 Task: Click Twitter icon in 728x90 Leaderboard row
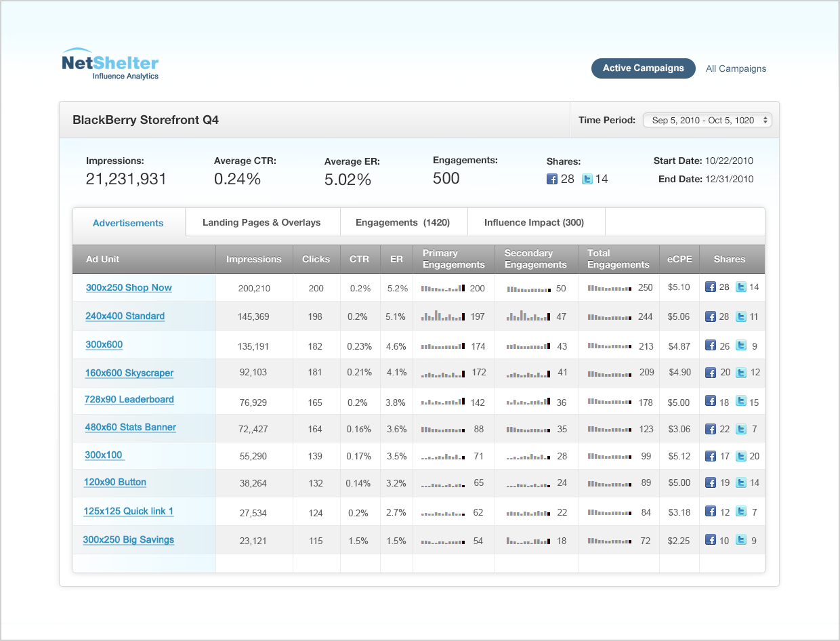[x=741, y=401]
